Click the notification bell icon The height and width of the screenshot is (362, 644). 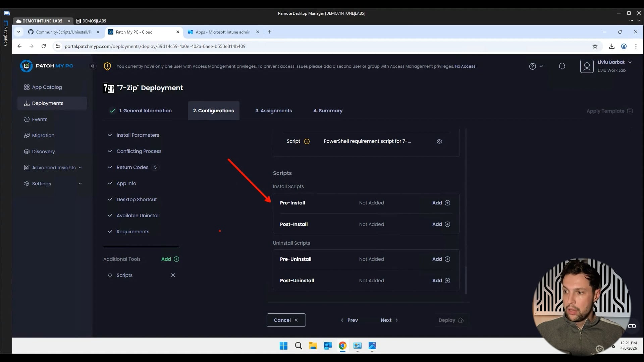(x=562, y=66)
